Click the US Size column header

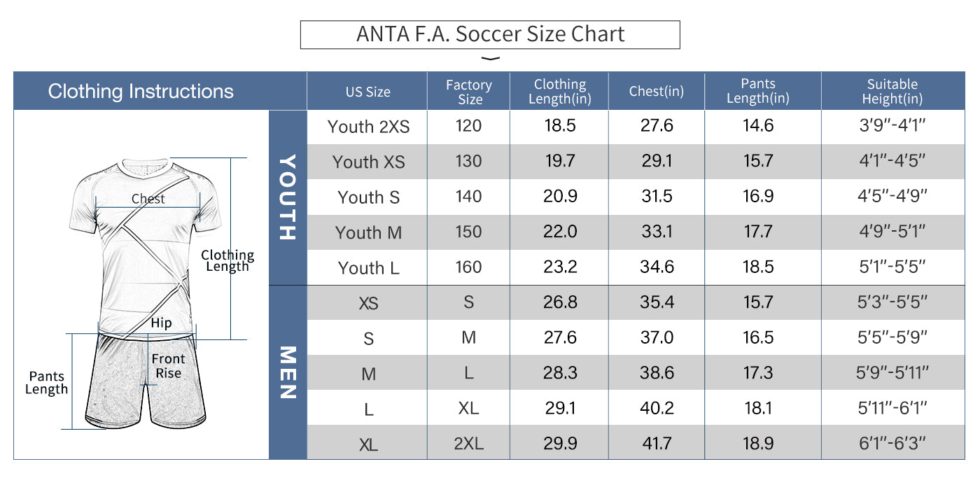pos(367,92)
